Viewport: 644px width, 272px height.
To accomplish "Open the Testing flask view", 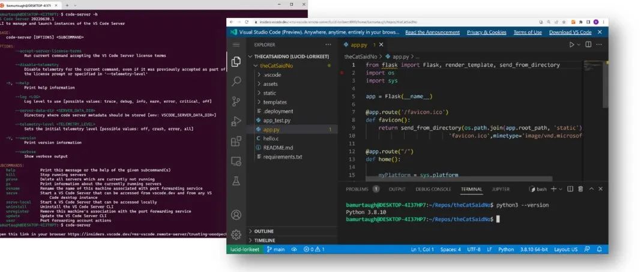I will click(236, 181).
